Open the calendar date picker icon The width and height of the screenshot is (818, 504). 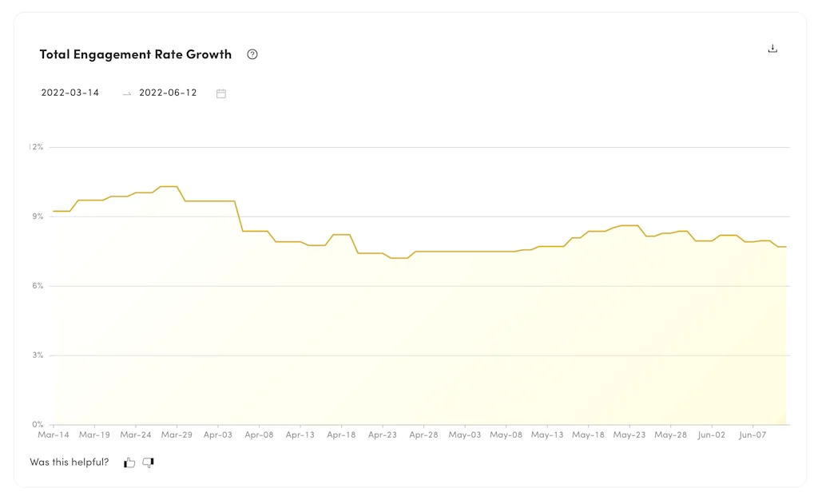(x=221, y=93)
